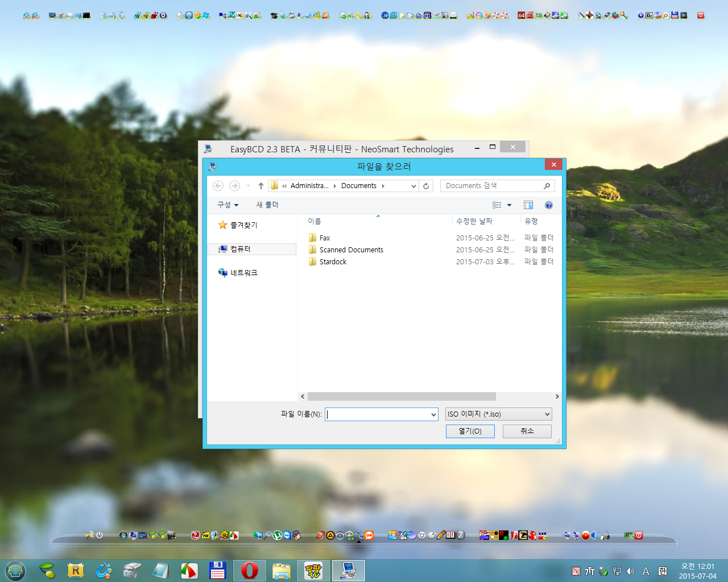Click the scrollbar right arrow
This screenshot has height=582, width=728.
tap(557, 397)
